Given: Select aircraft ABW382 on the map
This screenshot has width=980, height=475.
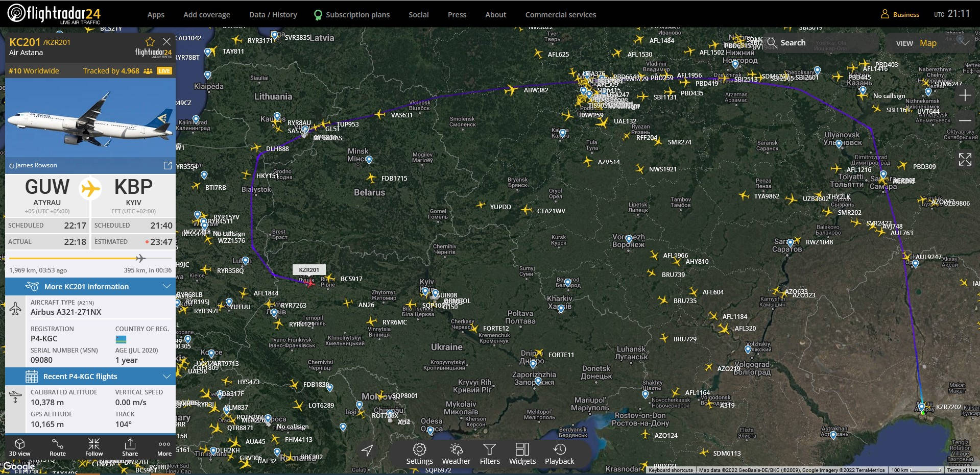Looking at the screenshot, I should tap(511, 90).
